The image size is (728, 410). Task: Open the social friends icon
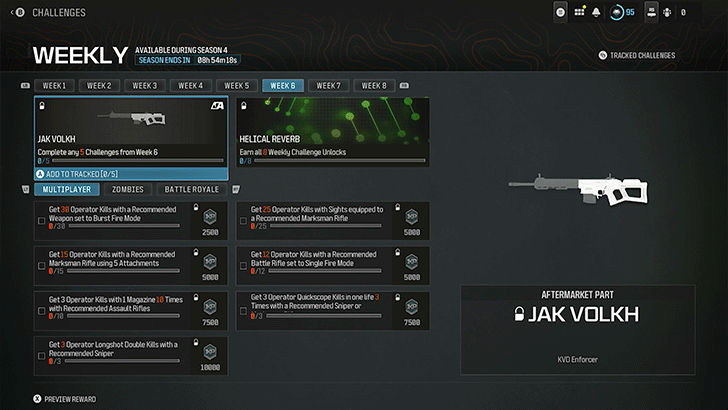coord(651,12)
